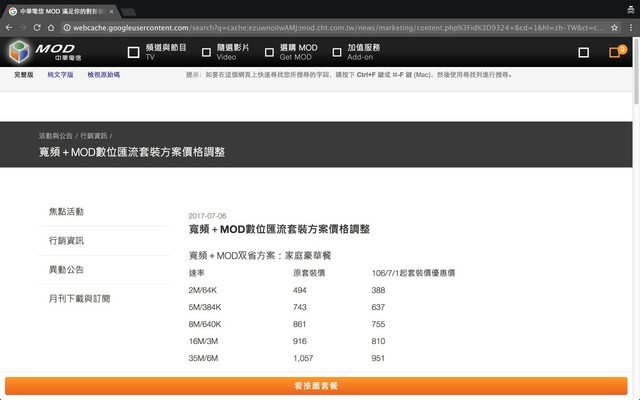Click the icon beside 頻道與節目 TV
This screenshot has height=400, width=640.
(x=133, y=52)
